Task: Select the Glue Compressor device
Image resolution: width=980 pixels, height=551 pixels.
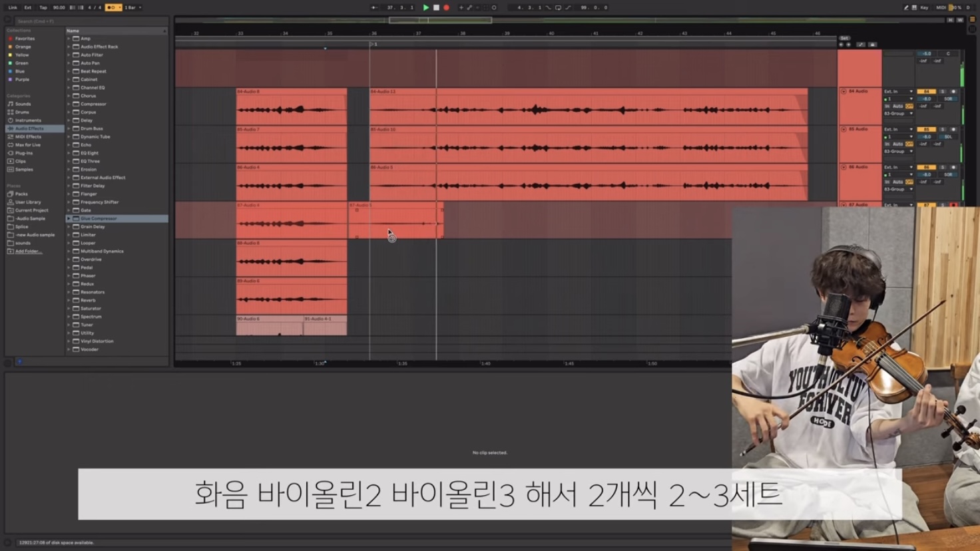Action: pyautogui.click(x=101, y=218)
